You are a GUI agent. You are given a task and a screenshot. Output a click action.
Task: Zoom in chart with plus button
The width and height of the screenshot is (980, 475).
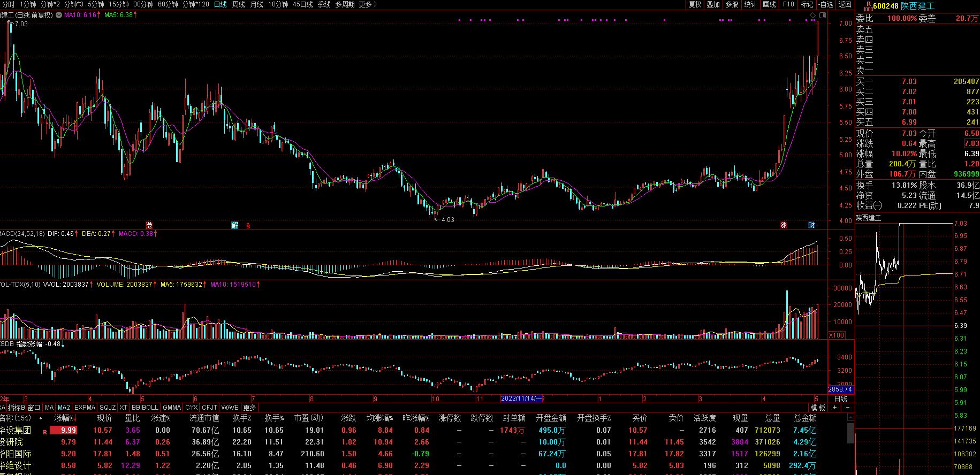tap(834, 408)
